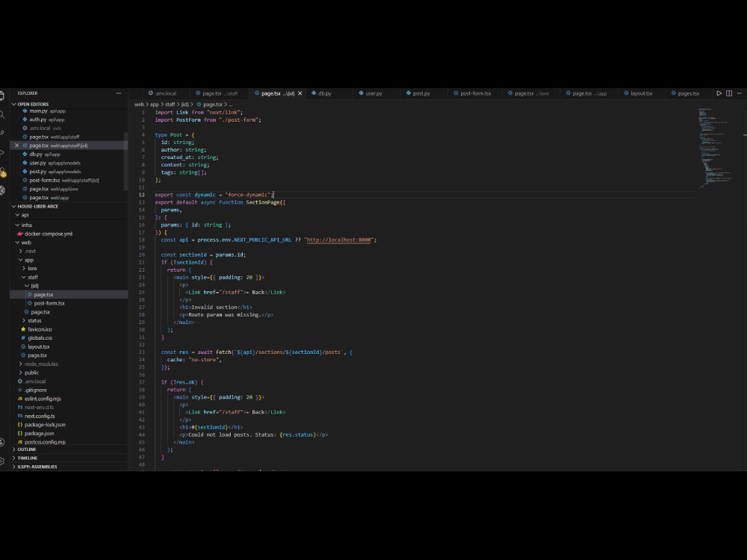
Task: Collapse the [id] folder
Action: (27, 286)
